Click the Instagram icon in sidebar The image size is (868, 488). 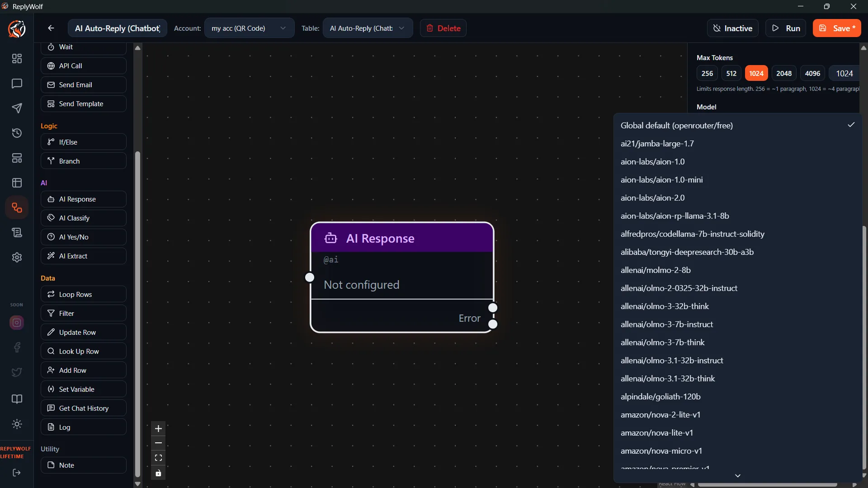(17, 323)
